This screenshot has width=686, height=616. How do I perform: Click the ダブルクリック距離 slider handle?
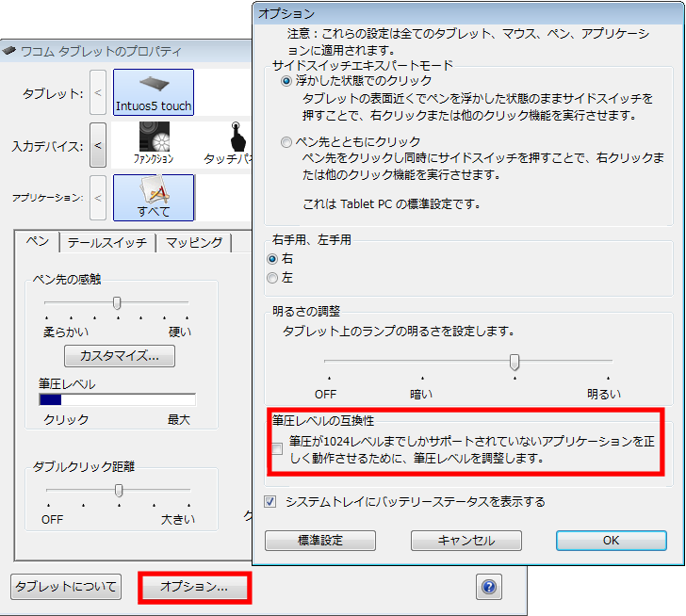pyautogui.click(x=119, y=490)
